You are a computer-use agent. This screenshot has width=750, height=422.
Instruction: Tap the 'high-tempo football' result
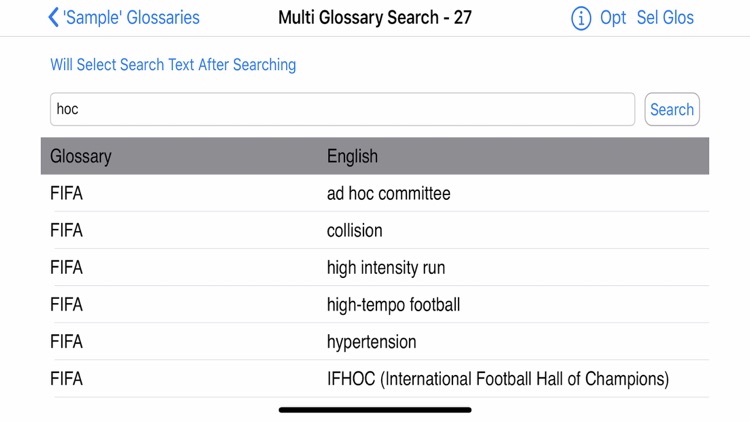(x=393, y=304)
